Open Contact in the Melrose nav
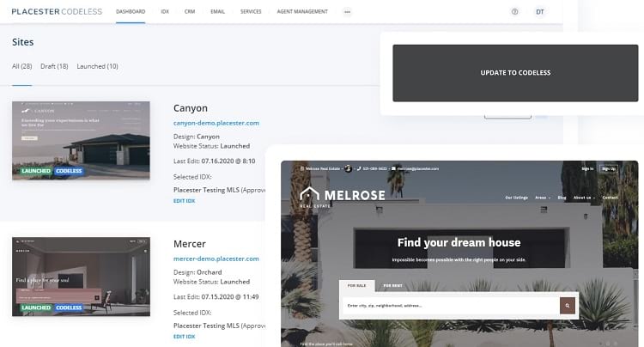 (x=610, y=198)
